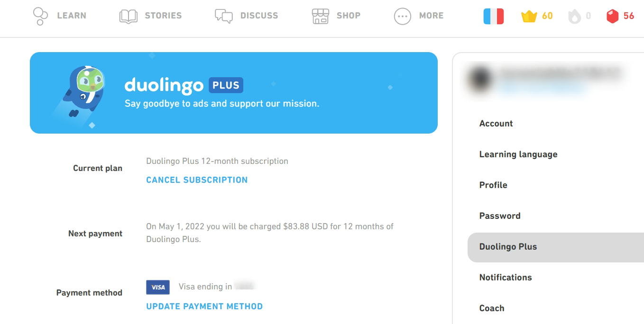
Task: Click the French flag language icon
Action: [493, 16]
